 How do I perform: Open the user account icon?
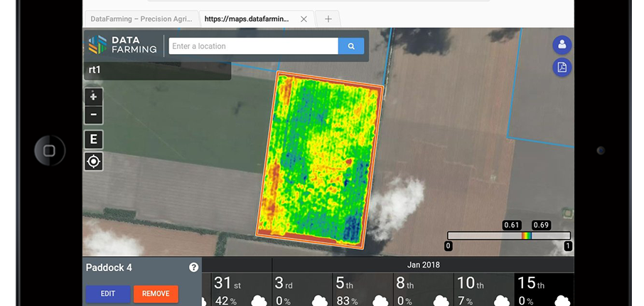(562, 45)
